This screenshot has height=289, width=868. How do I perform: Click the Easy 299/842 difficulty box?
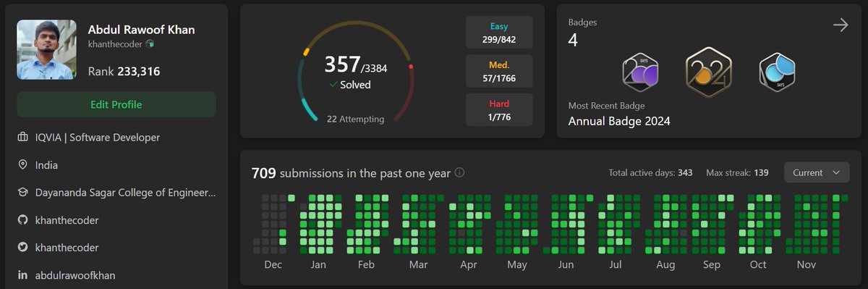click(499, 33)
